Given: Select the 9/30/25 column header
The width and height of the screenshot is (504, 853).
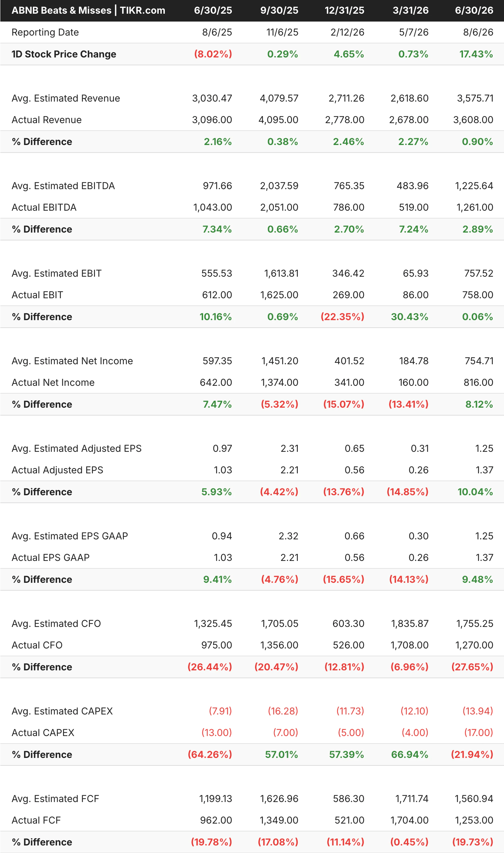Looking at the screenshot, I should coord(279,10).
